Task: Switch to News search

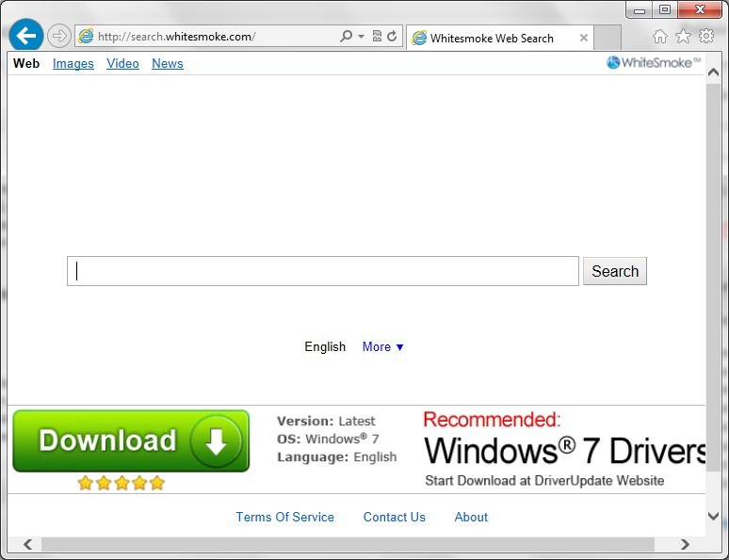Action: pyautogui.click(x=168, y=64)
